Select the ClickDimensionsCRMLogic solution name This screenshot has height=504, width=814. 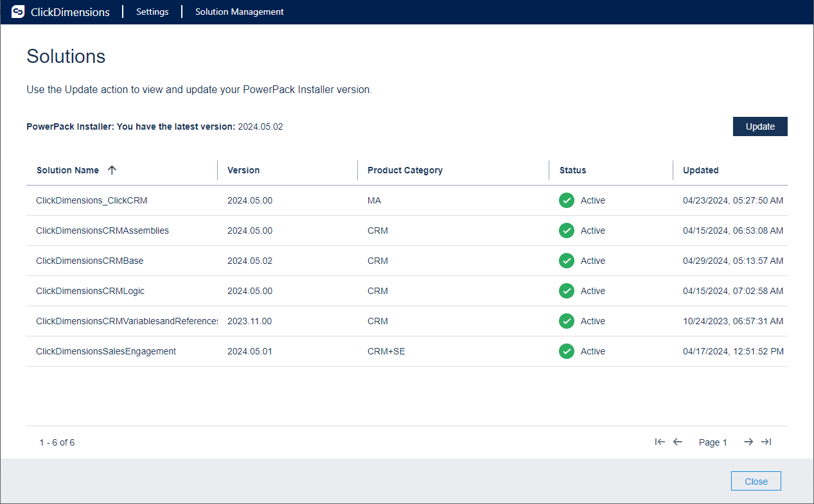pyautogui.click(x=90, y=291)
